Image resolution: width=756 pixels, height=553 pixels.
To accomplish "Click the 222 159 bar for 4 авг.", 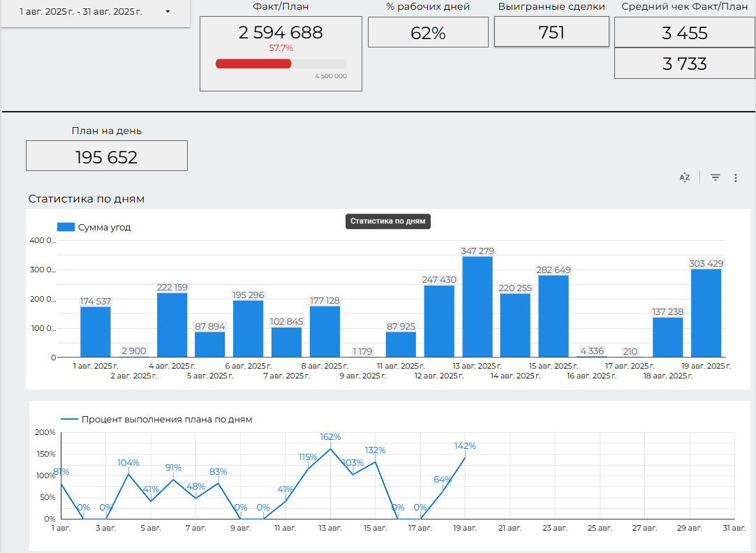I will coord(172,325).
